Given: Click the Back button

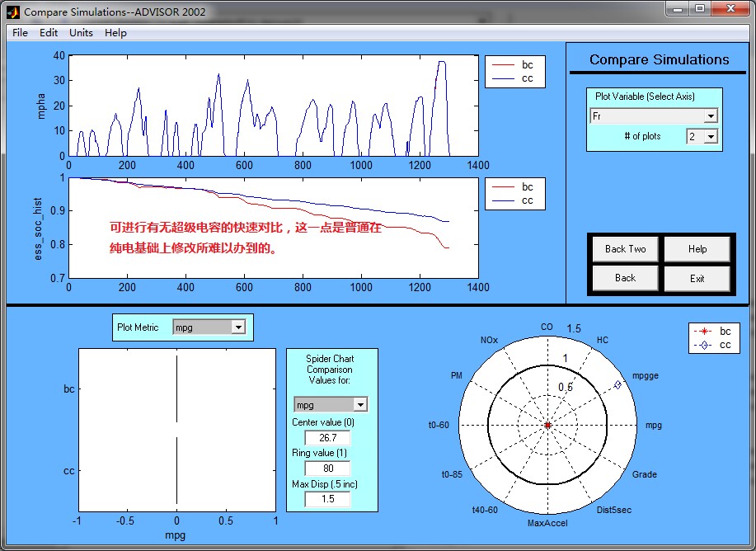Looking at the screenshot, I should 626,279.
